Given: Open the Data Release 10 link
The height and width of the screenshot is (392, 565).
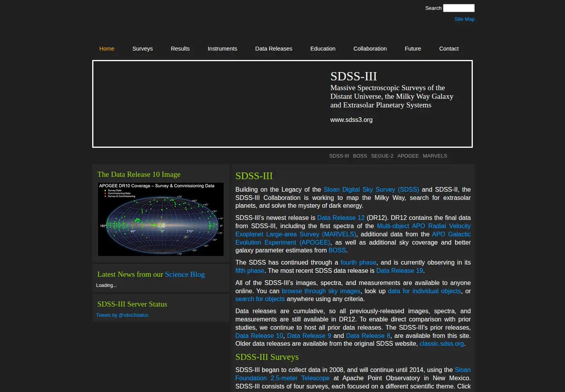Looking at the screenshot, I should tap(259, 336).
